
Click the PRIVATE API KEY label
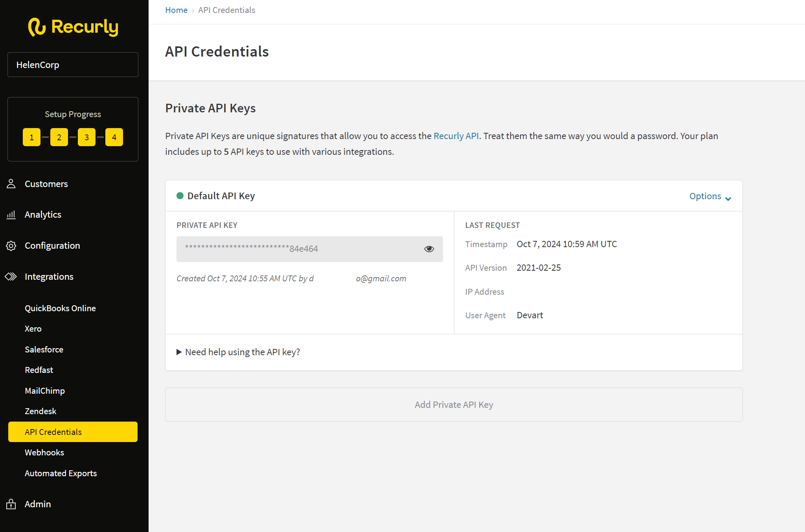point(207,225)
